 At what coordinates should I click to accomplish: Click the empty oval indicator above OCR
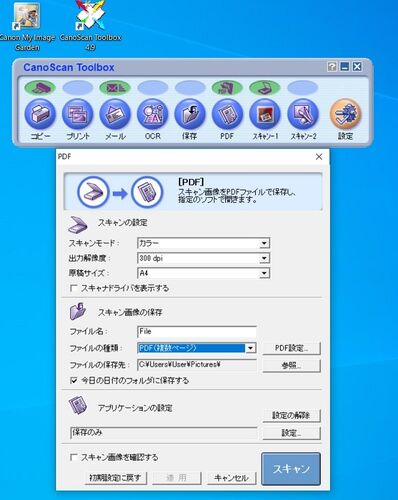click(x=153, y=88)
